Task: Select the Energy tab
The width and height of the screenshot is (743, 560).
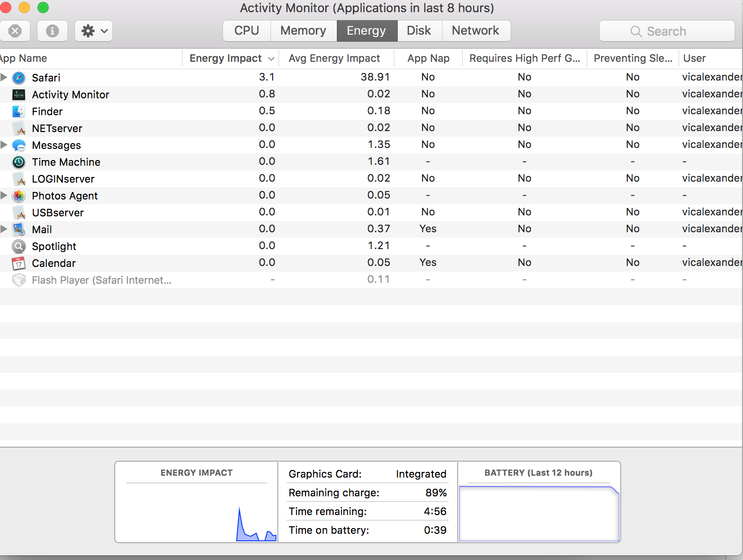Action: coord(367,31)
